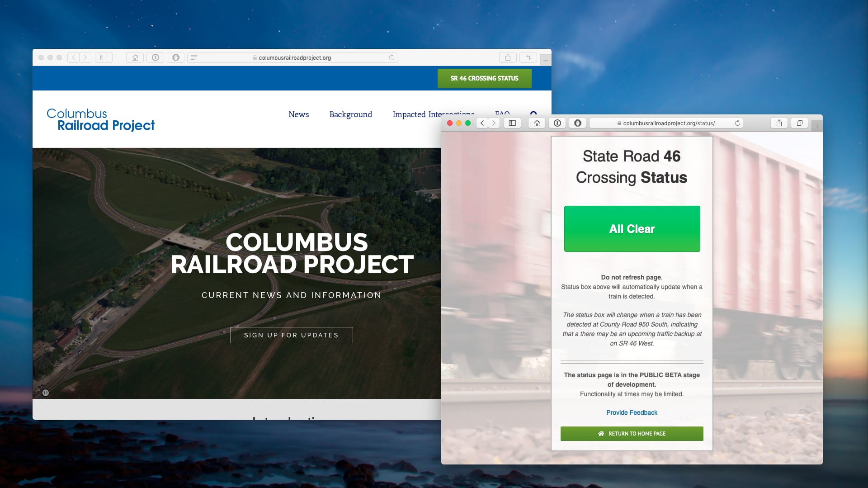The width and height of the screenshot is (868, 488).
Task: Click the privacy shield icon in the front toolbar
Action: (577, 123)
